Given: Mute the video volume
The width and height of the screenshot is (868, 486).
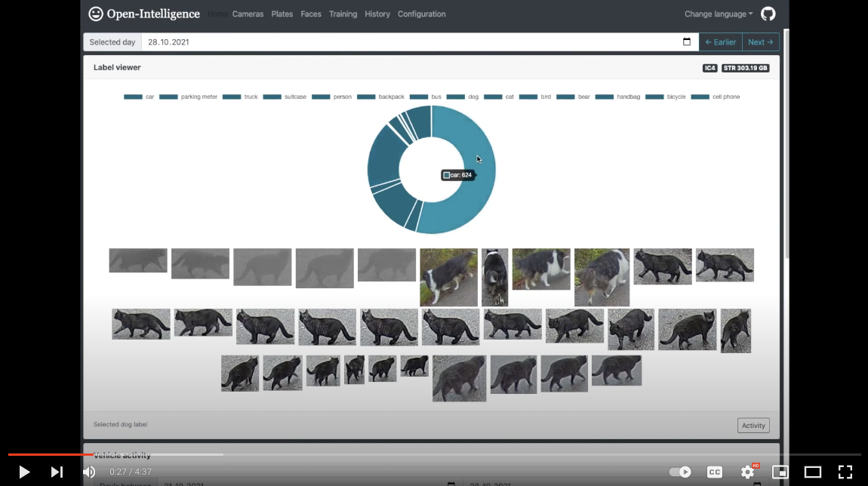Looking at the screenshot, I should [89, 472].
